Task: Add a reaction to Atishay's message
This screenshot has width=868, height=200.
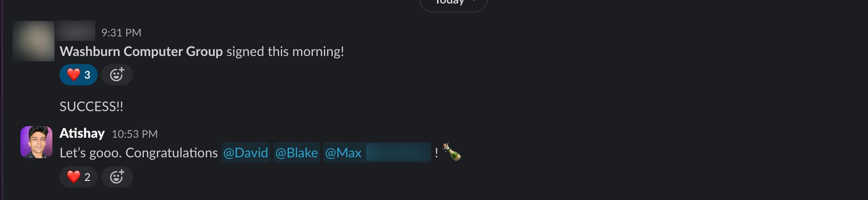Action: (117, 177)
